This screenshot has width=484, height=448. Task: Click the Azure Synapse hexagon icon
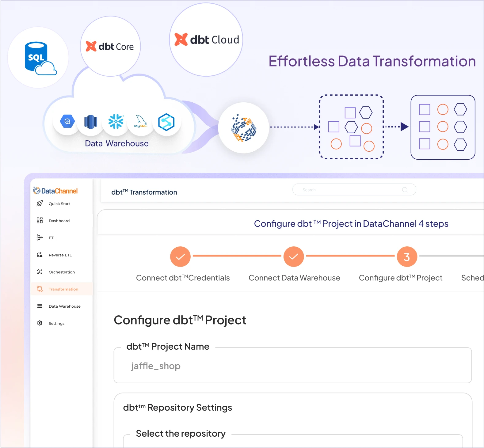[x=166, y=122]
